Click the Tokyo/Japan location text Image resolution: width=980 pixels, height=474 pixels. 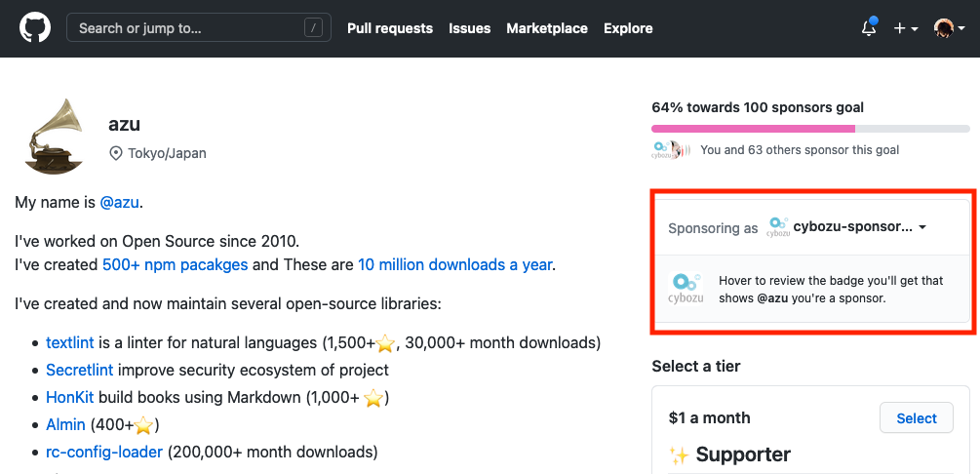tap(167, 153)
